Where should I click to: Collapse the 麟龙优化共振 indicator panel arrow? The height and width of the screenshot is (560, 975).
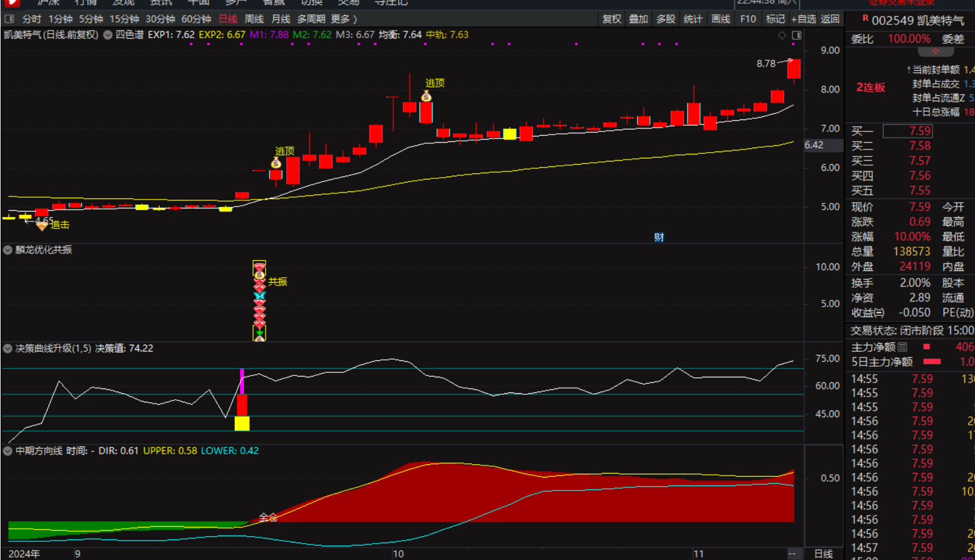point(8,250)
